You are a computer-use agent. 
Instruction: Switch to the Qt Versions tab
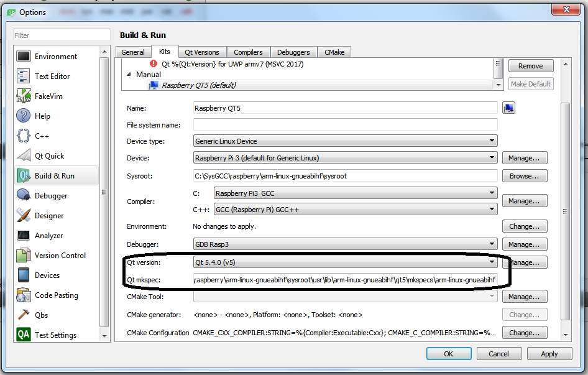[x=202, y=52]
